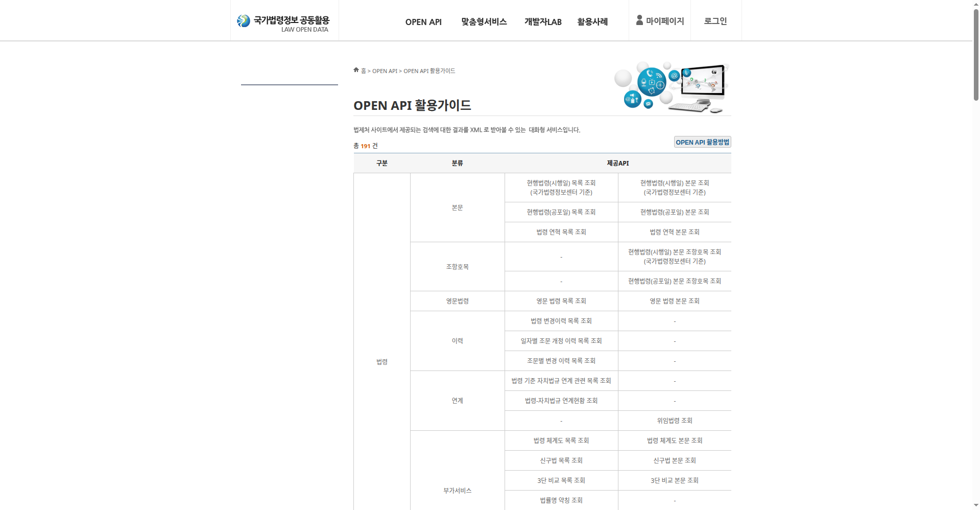The width and height of the screenshot is (980, 510).
Task: Click the OPEN API 활용방법 button
Action: click(703, 142)
